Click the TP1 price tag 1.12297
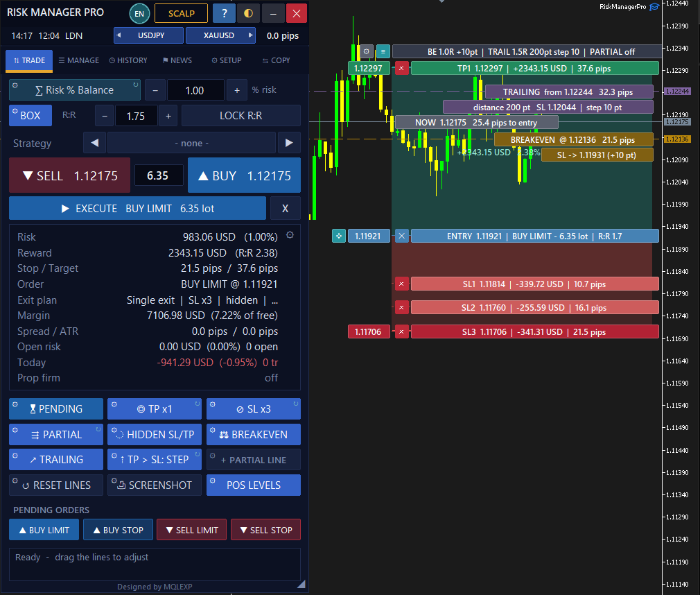 [x=368, y=69]
